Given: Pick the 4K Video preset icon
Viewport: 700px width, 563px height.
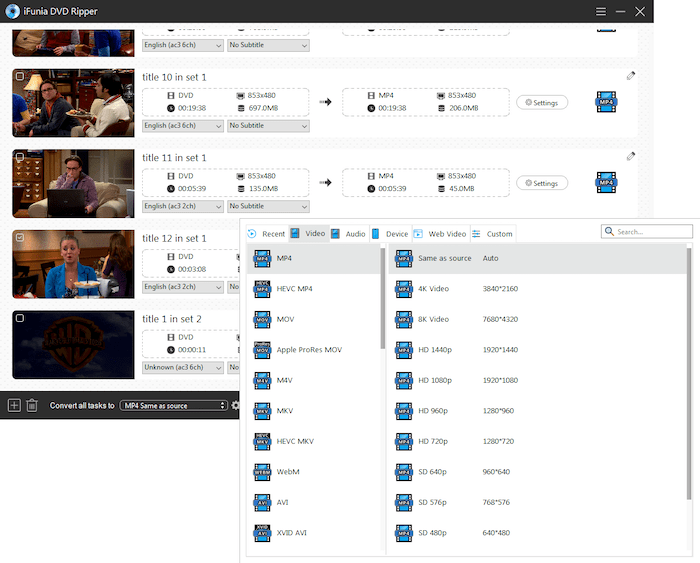Looking at the screenshot, I should pyautogui.click(x=404, y=289).
